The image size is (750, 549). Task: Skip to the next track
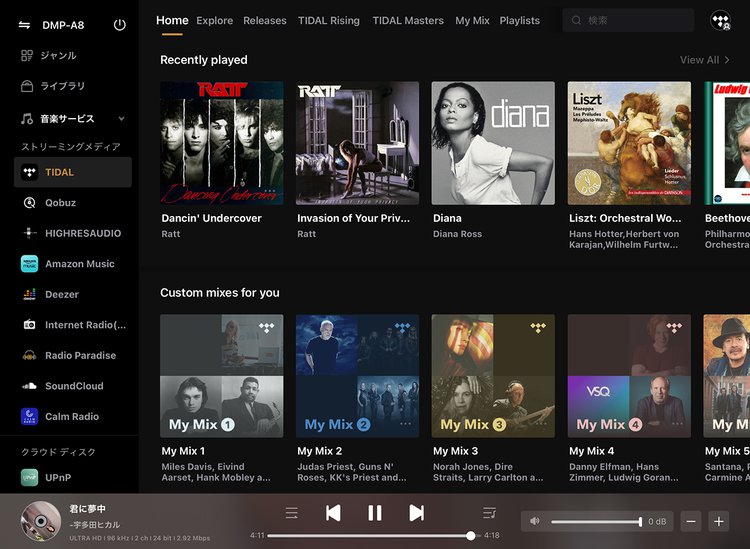click(x=416, y=513)
